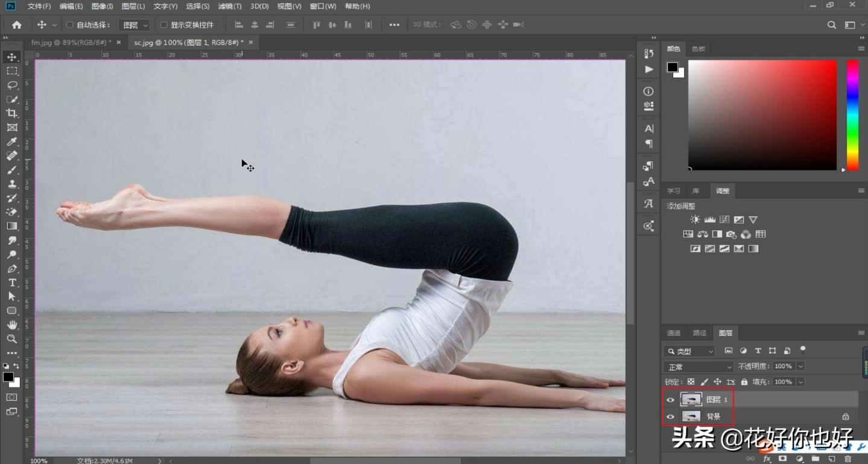Select the Move tool in the toolbox
The width and height of the screenshot is (868, 464).
point(12,57)
